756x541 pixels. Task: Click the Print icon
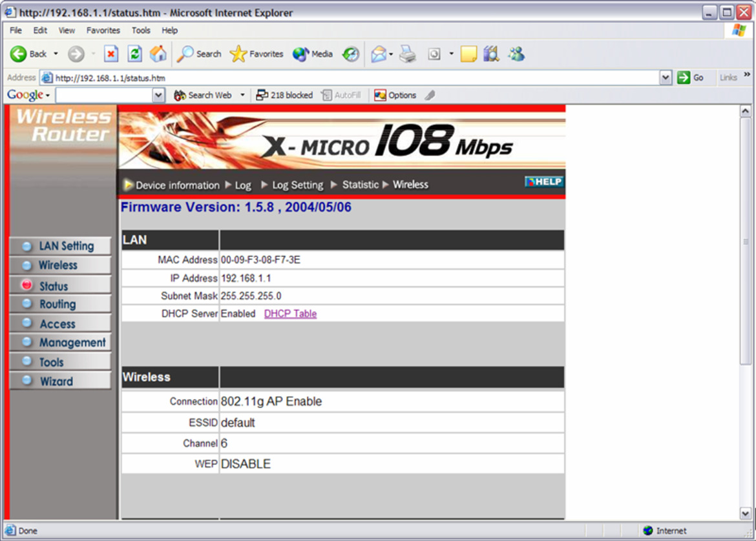tap(408, 54)
